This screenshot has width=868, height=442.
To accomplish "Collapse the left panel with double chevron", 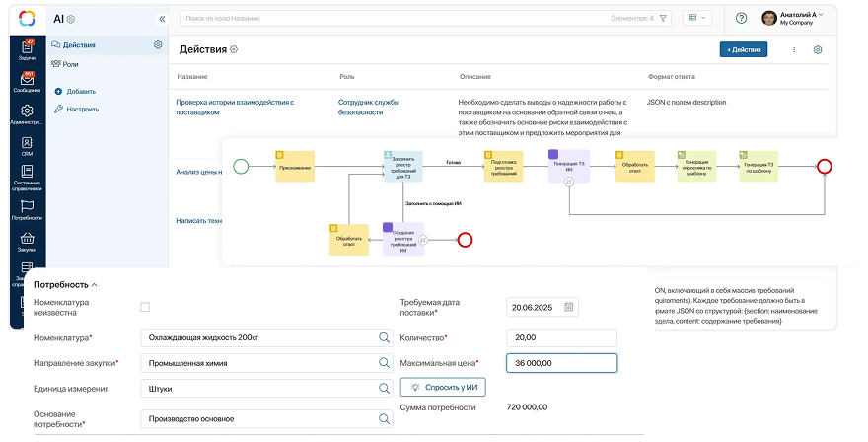I will coord(162,19).
